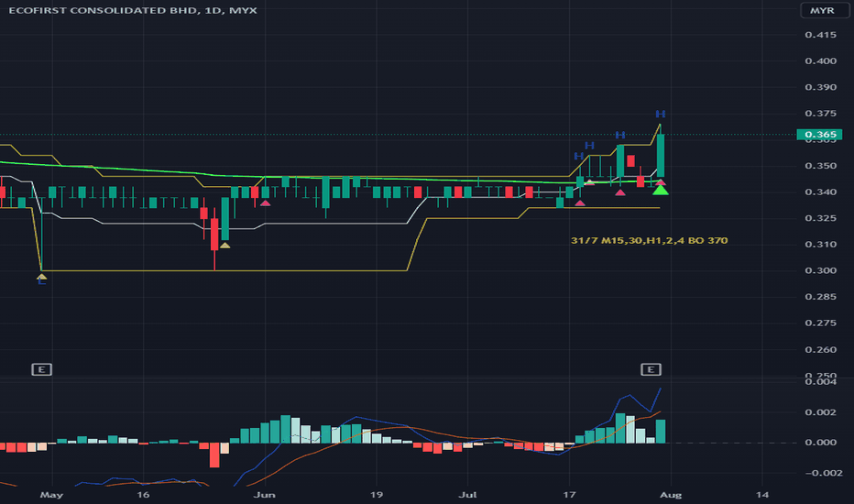854x504 pixels.
Task: Click the 0.004 indicator scale label
Action: [820, 381]
